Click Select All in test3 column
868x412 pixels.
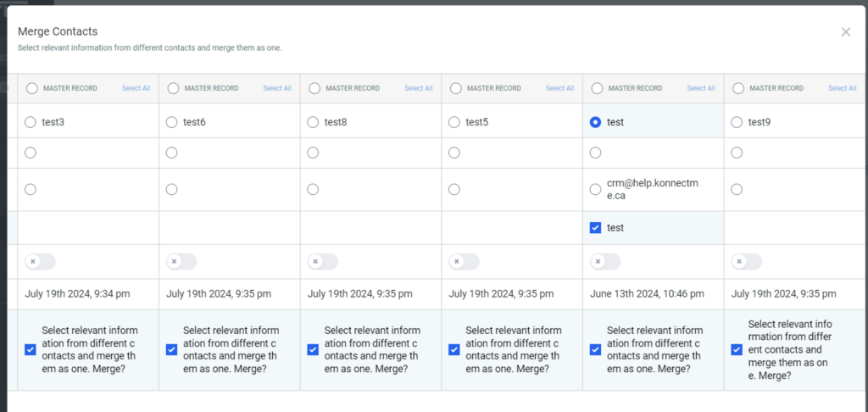pyautogui.click(x=136, y=88)
